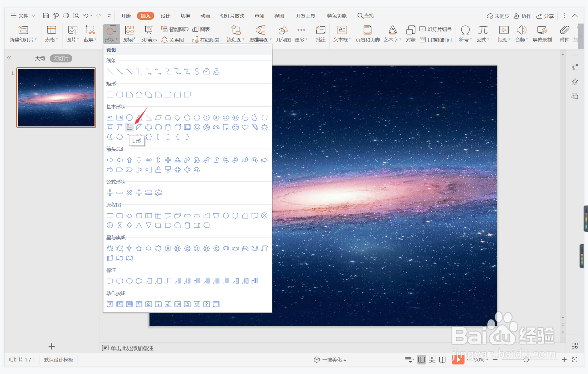Open the 附件 attachment tool
This screenshot has width=588, height=374.
click(x=564, y=34)
